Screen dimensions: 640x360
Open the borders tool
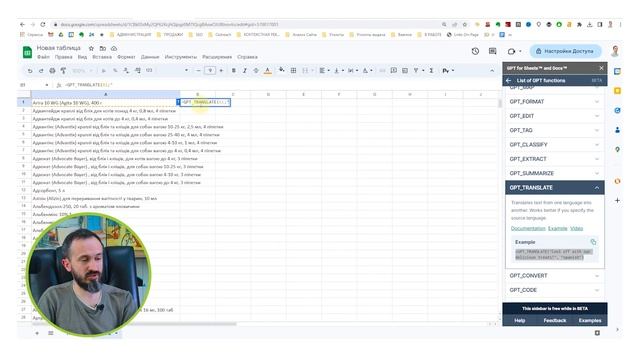click(293, 71)
